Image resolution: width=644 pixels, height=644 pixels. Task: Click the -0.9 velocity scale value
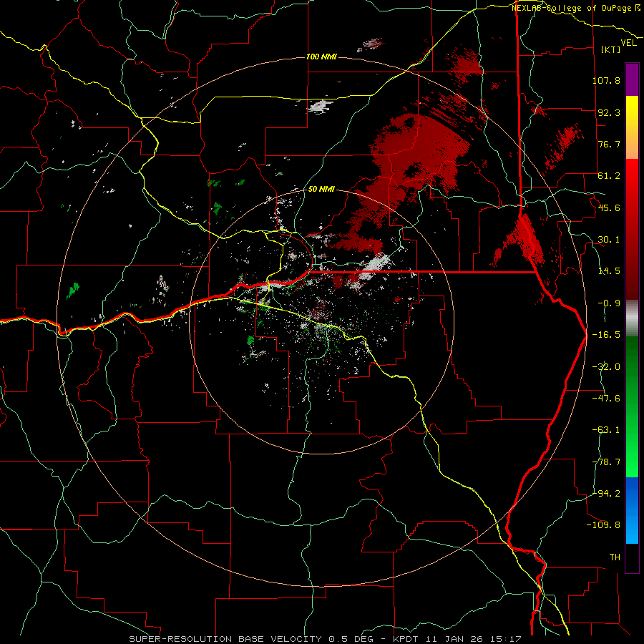click(x=609, y=303)
